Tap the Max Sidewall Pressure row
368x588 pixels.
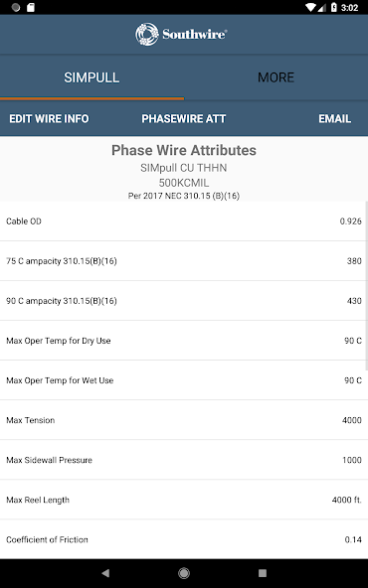[x=183, y=460]
